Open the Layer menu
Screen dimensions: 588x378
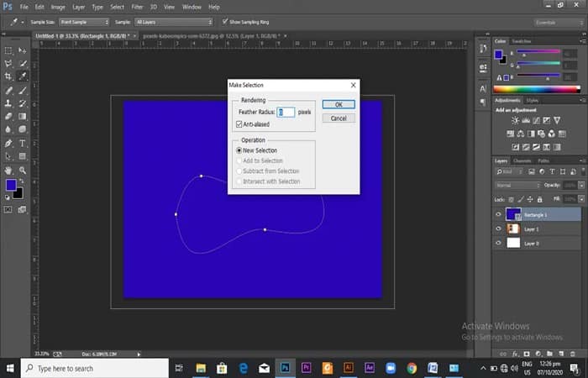click(x=78, y=7)
